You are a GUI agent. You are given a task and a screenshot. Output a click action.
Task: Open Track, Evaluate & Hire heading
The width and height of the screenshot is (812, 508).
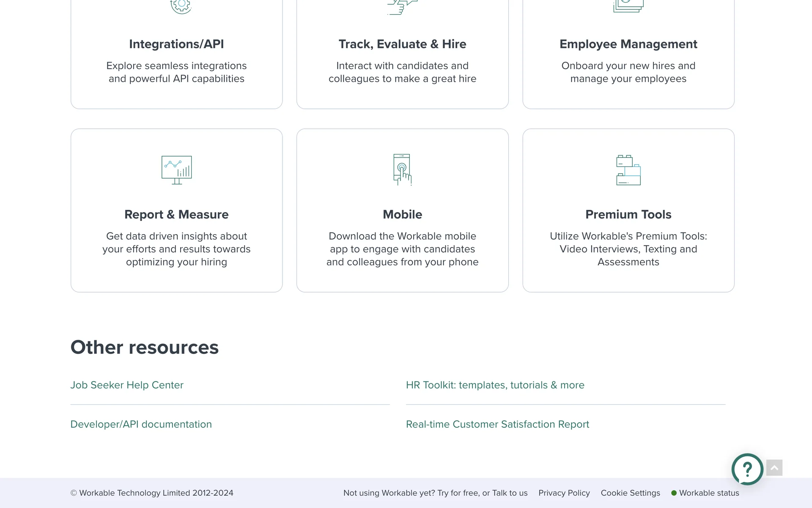point(402,44)
